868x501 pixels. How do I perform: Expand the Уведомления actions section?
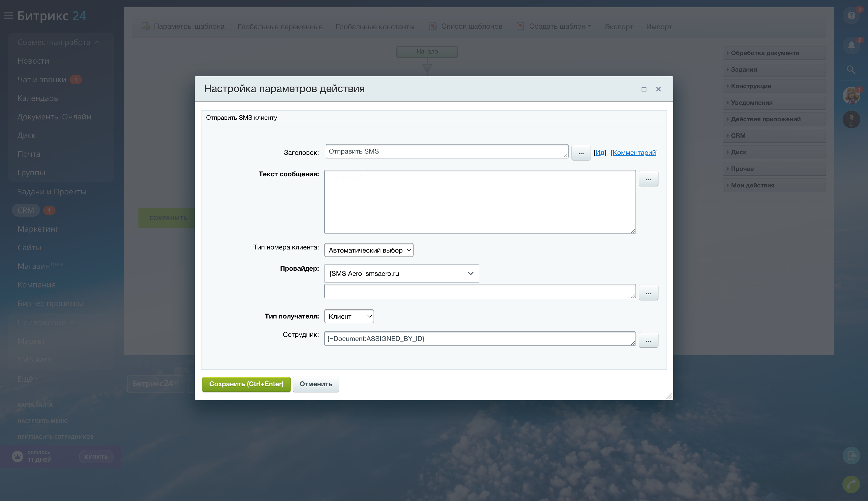click(751, 103)
